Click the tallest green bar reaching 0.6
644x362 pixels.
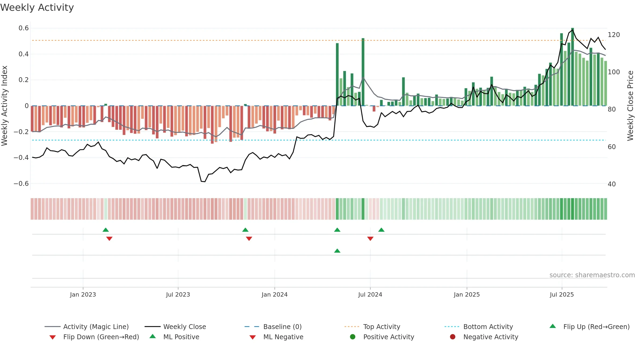572,67
